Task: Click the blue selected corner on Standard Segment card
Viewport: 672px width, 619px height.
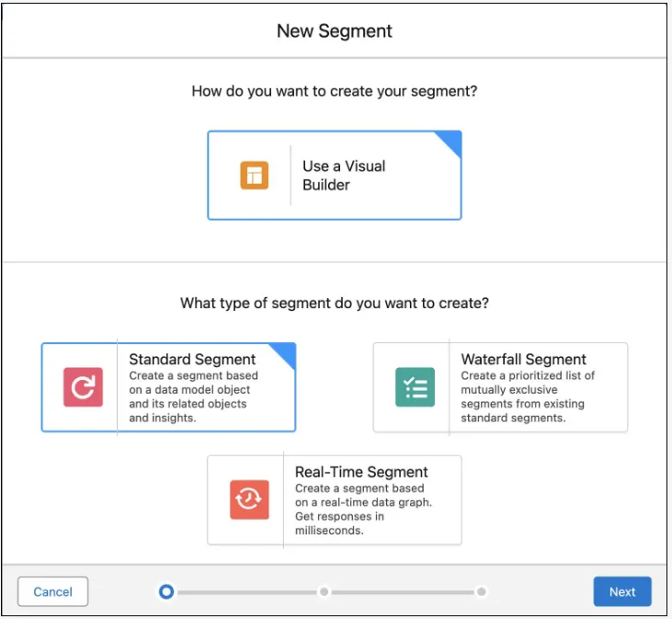Action: tap(284, 354)
